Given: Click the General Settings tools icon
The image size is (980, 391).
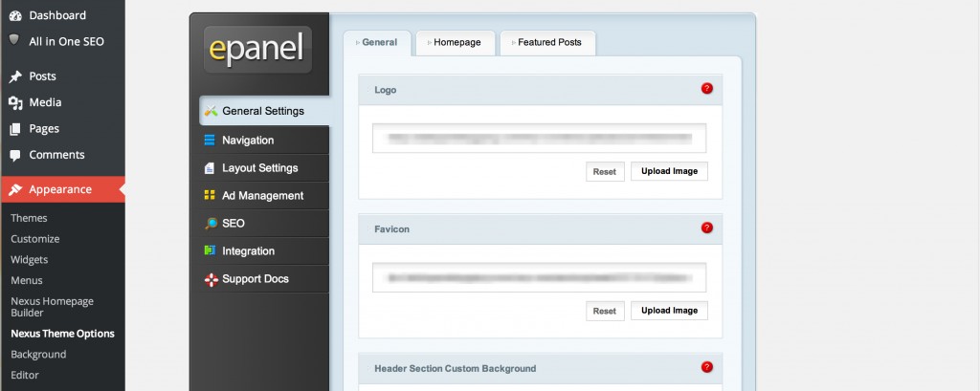Looking at the screenshot, I should click(x=212, y=111).
